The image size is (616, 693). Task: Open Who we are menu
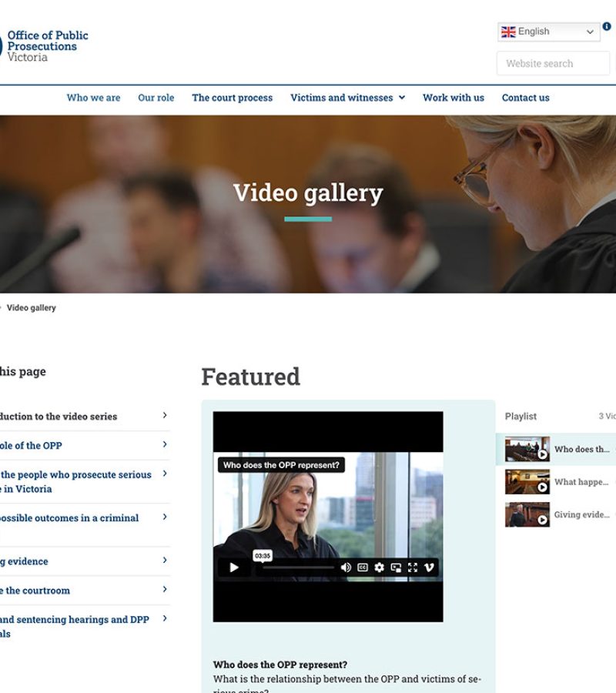(93, 98)
